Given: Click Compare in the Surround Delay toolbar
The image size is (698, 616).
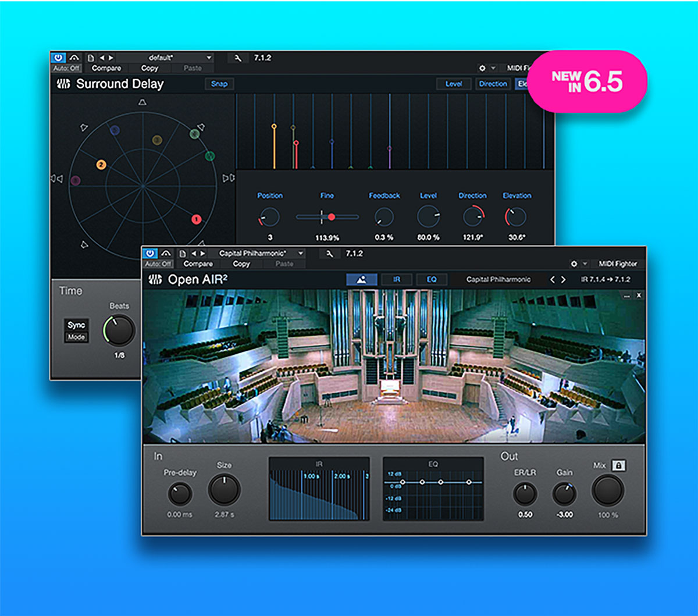Looking at the screenshot, I should (106, 67).
